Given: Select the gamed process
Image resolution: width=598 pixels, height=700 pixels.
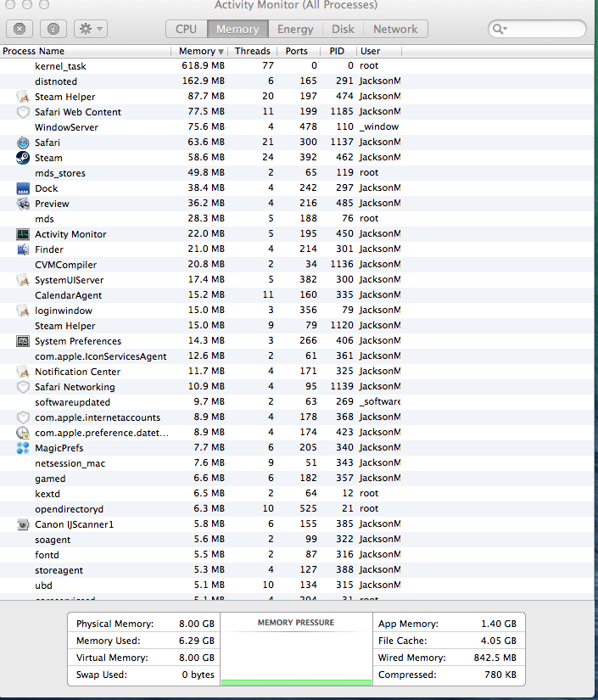Looking at the screenshot, I should 299,479.
